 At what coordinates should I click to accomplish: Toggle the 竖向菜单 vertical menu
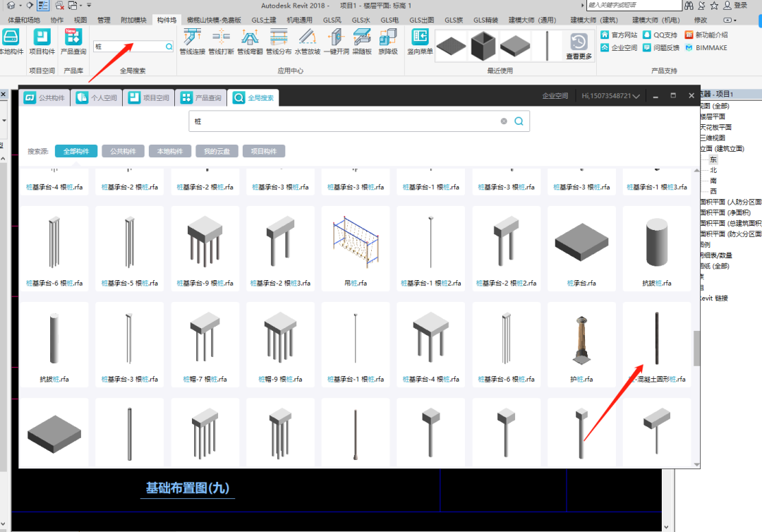[420, 42]
